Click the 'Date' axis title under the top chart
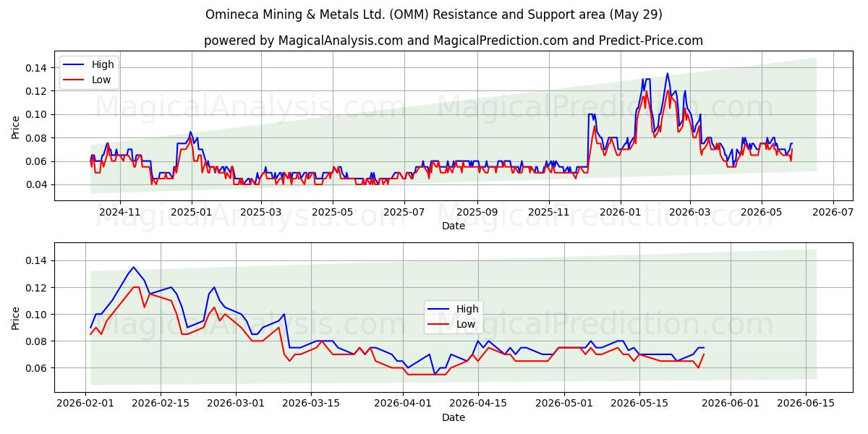Viewport: 868px width, 434px height. (454, 226)
